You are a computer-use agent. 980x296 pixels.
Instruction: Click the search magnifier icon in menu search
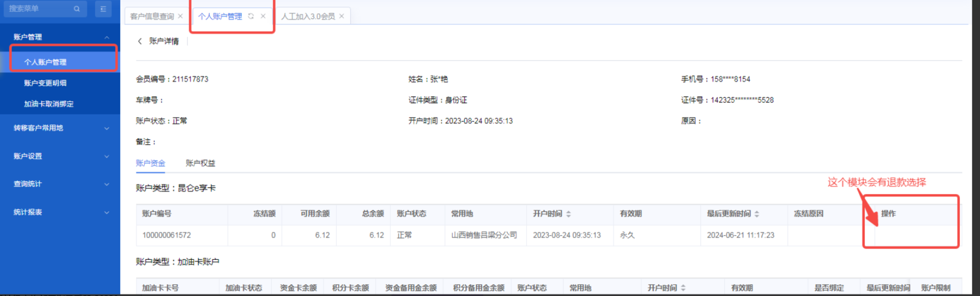pos(77,9)
